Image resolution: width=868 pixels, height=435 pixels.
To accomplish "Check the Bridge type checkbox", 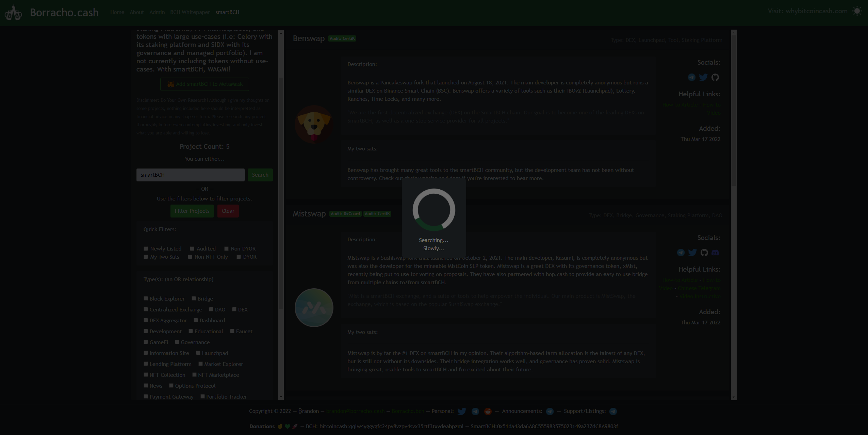I will click(194, 298).
